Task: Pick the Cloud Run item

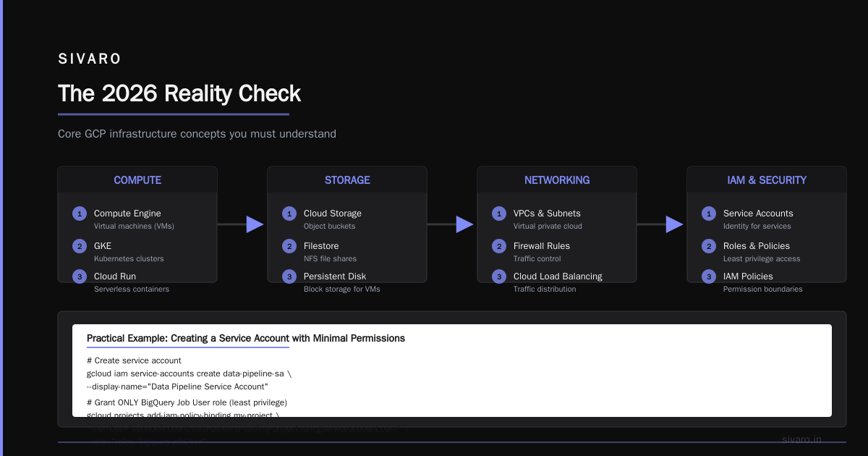Action: 115,276
